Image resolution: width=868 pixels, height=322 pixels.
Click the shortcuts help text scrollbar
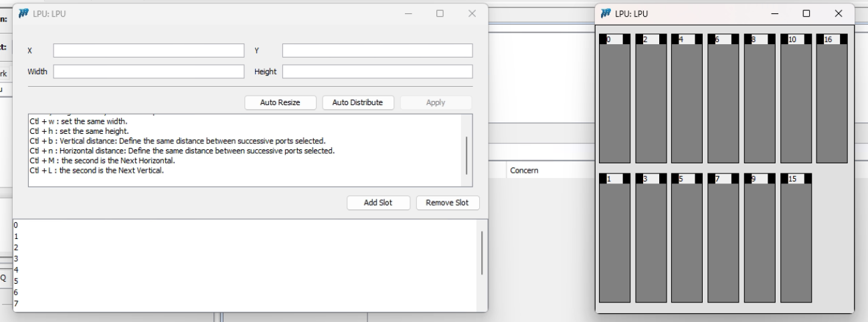pyautogui.click(x=466, y=153)
